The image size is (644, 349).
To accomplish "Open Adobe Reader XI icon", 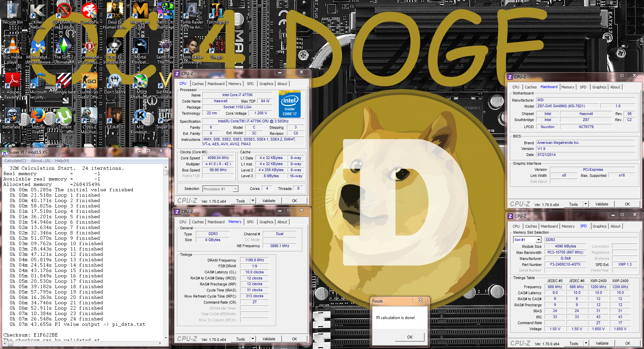I will click(13, 85).
